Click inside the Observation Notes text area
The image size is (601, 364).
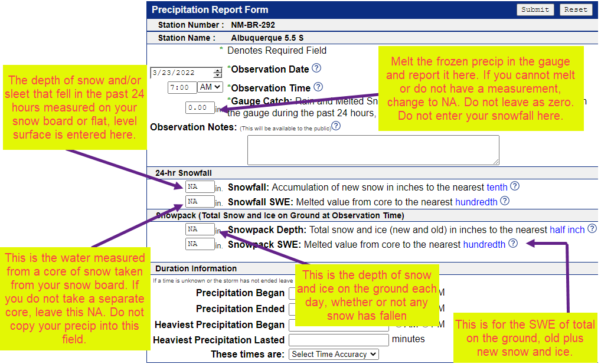(x=373, y=150)
